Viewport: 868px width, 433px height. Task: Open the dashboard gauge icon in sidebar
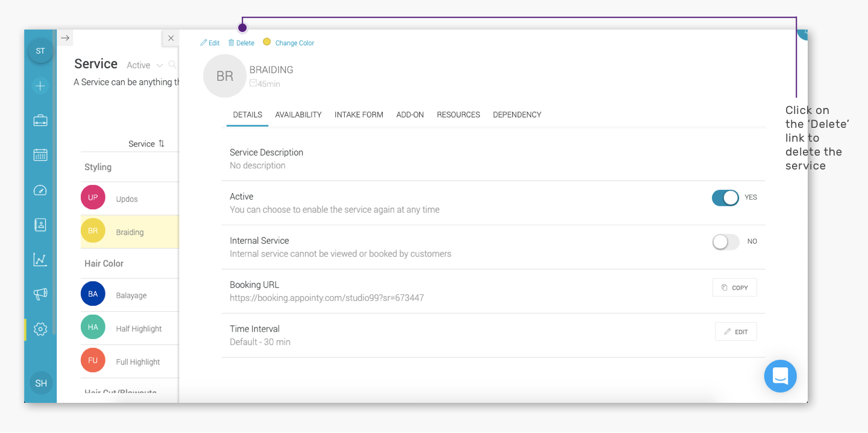[40, 190]
